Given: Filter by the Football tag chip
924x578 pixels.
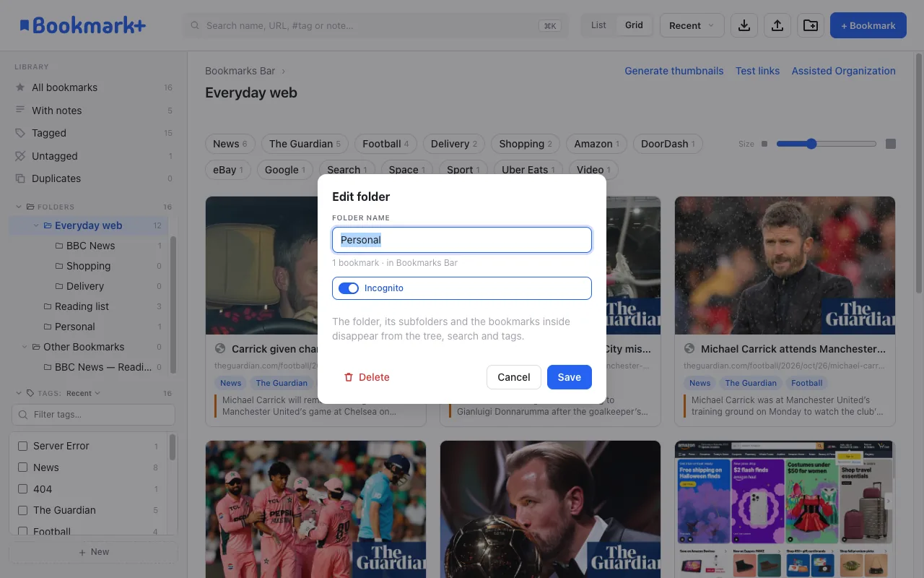Looking at the screenshot, I should pos(385,144).
